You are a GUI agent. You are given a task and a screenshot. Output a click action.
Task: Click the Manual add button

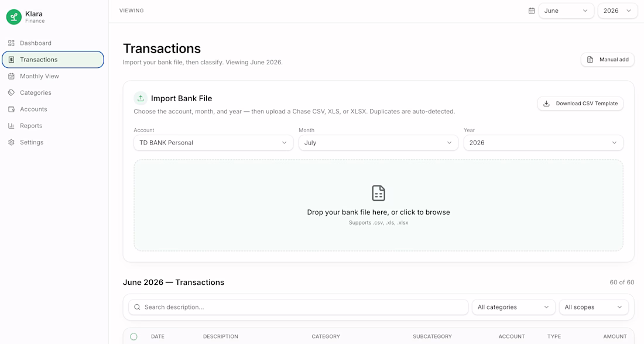(608, 60)
